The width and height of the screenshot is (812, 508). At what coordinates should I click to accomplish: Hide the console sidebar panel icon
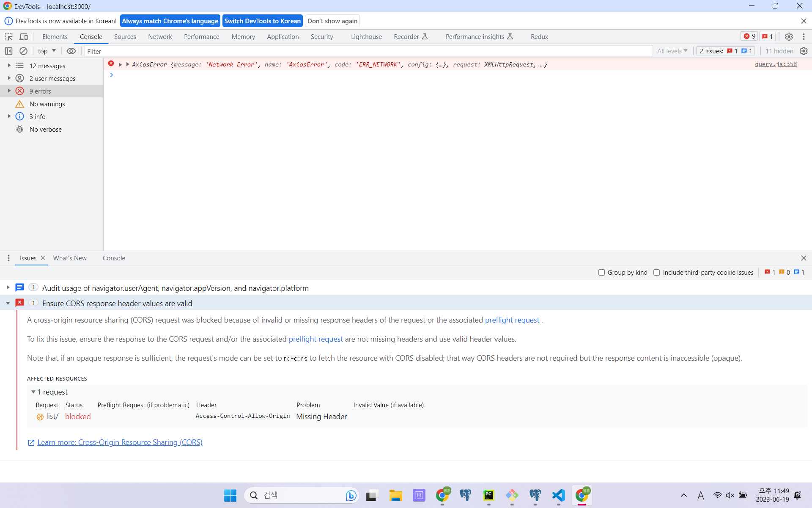point(8,51)
